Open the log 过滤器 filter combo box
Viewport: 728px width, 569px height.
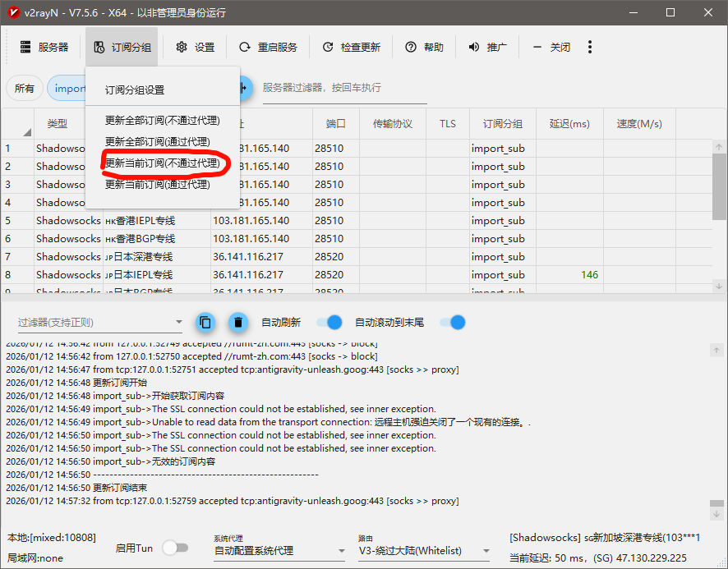coord(100,323)
